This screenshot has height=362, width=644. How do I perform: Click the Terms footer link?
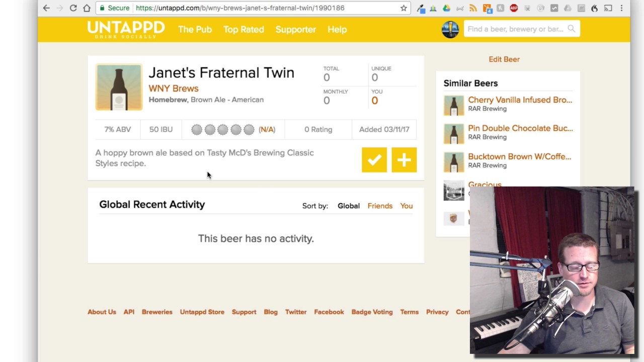click(410, 312)
